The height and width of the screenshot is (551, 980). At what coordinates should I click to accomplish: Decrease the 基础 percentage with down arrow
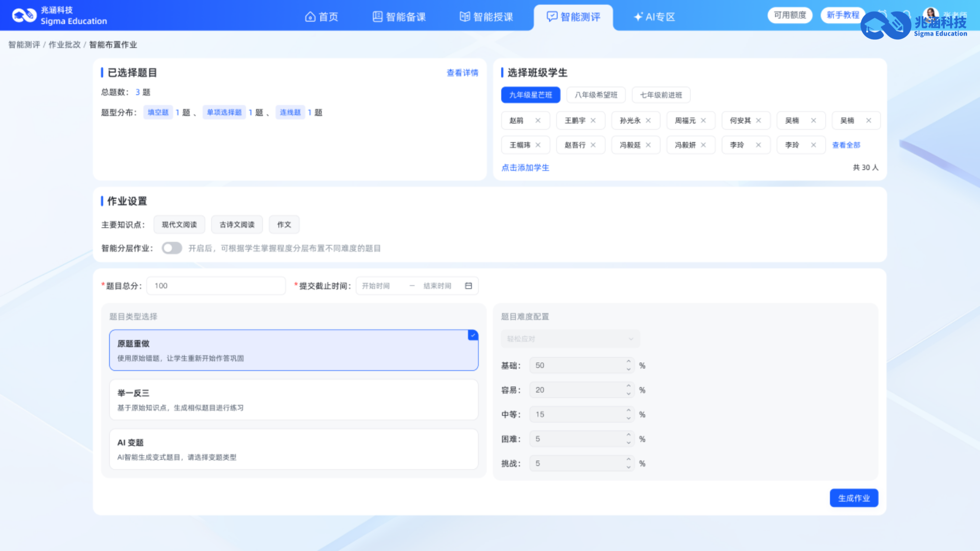pyautogui.click(x=629, y=369)
